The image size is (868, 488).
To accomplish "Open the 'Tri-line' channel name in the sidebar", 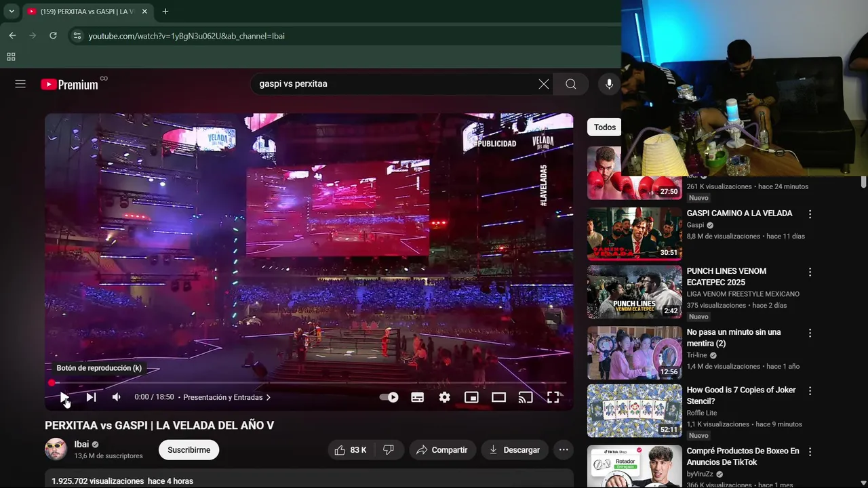I will pos(696,355).
